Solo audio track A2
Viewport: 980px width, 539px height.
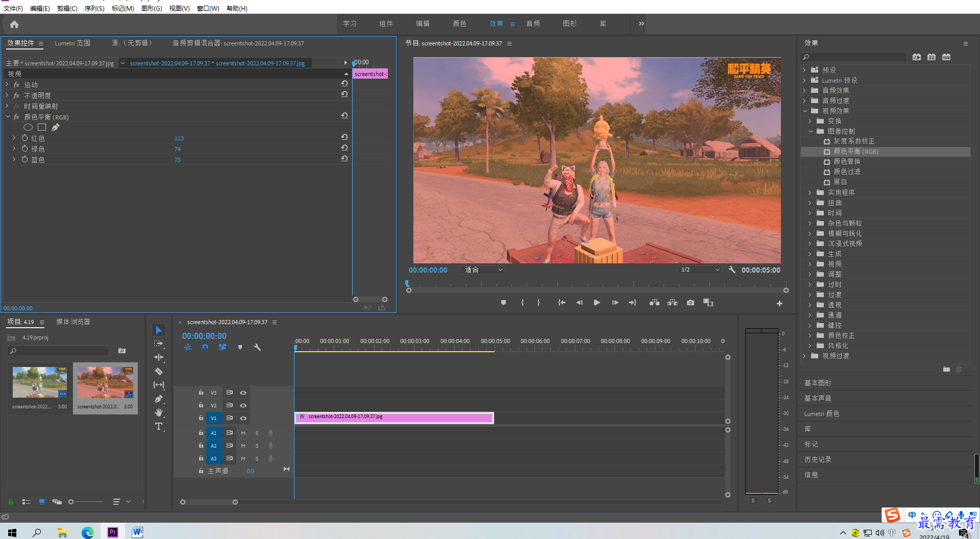tap(257, 446)
